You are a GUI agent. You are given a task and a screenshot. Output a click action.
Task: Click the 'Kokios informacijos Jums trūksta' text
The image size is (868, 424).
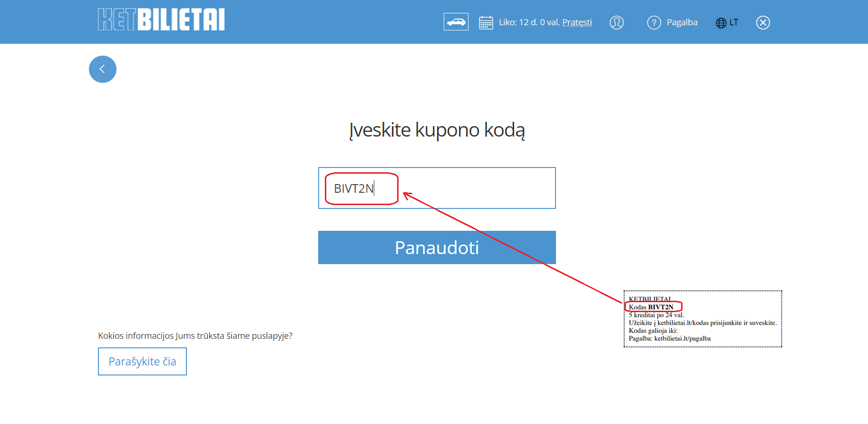195,336
